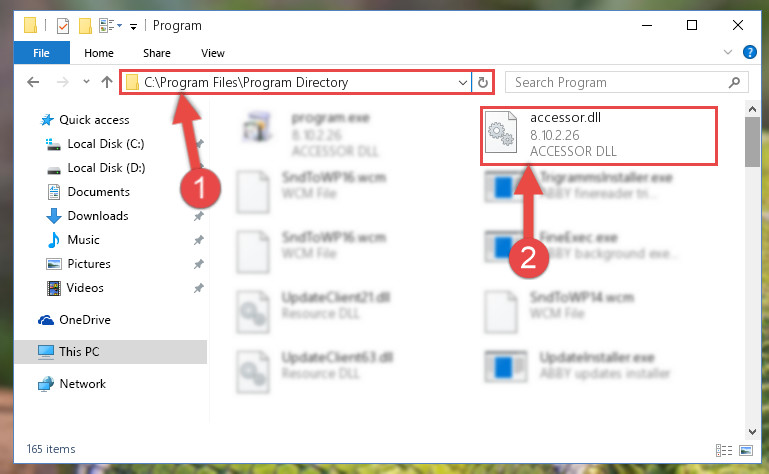Click the scrollbar down arrow
Screen dimensions: 769x474
[x=752, y=432]
